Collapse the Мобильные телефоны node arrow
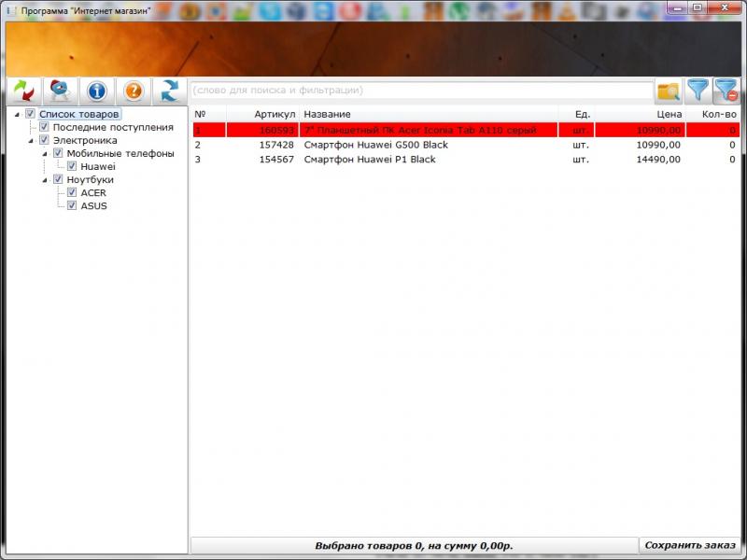 45,154
